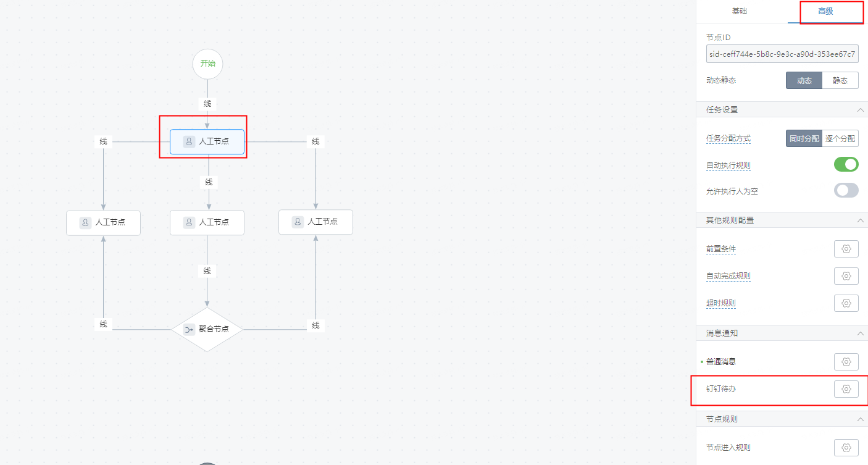The height and width of the screenshot is (465, 868).
Task: Click the selected 人工节点 user icon
Action: click(x=189, y=141)
